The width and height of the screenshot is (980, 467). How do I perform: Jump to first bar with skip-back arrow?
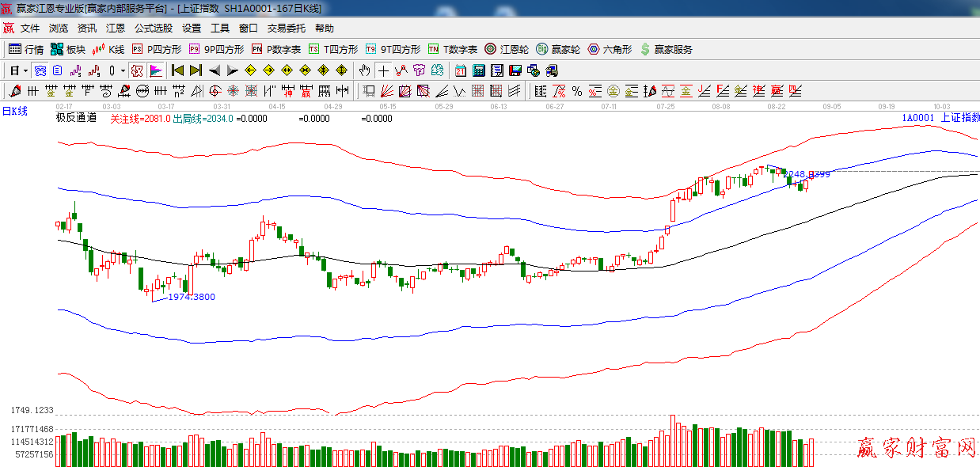click(177, 70)
